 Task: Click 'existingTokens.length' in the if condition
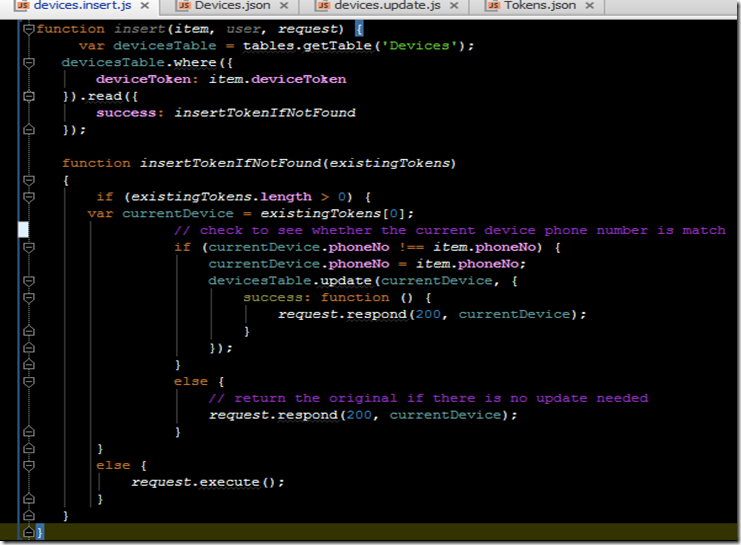click(221, 197)
